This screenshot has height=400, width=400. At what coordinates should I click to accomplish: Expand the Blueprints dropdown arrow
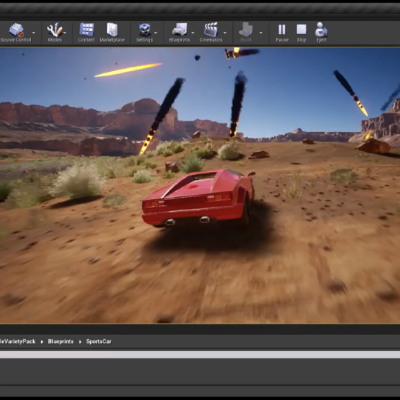(x=193, y=33)
